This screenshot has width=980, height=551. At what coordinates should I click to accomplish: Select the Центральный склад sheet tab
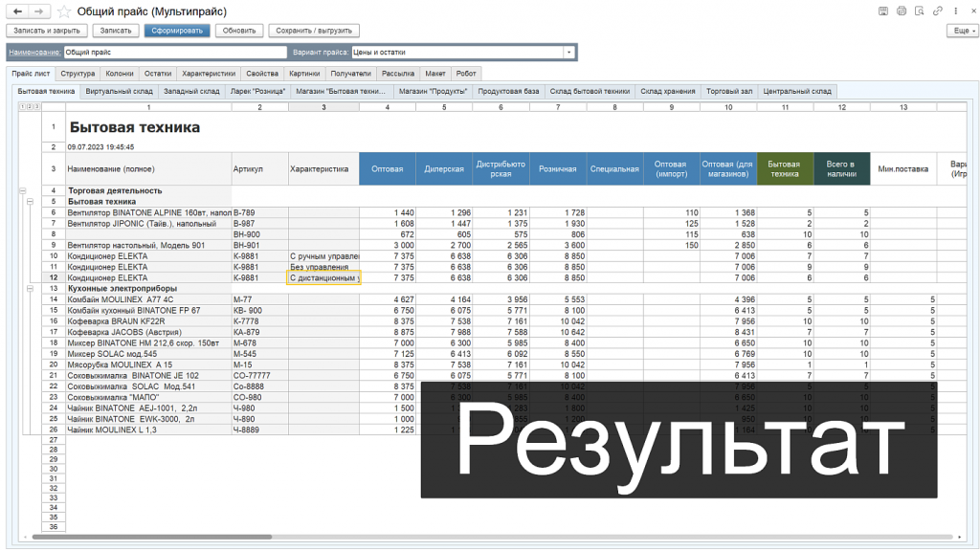797,91
